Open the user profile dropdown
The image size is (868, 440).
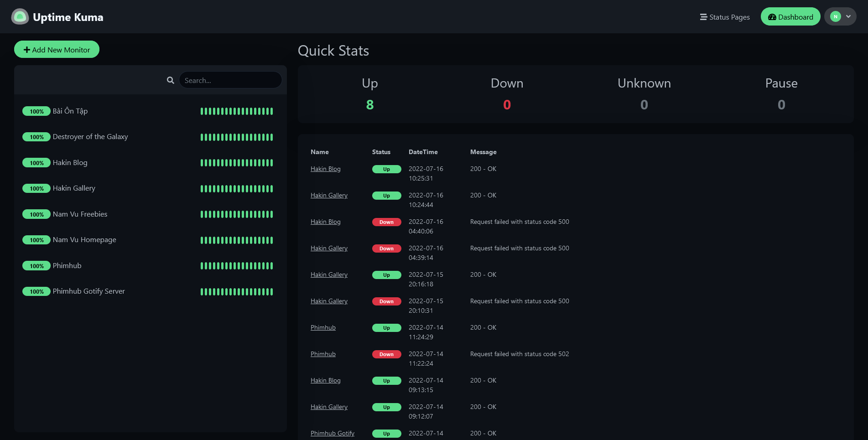click(x=840, y=16)
